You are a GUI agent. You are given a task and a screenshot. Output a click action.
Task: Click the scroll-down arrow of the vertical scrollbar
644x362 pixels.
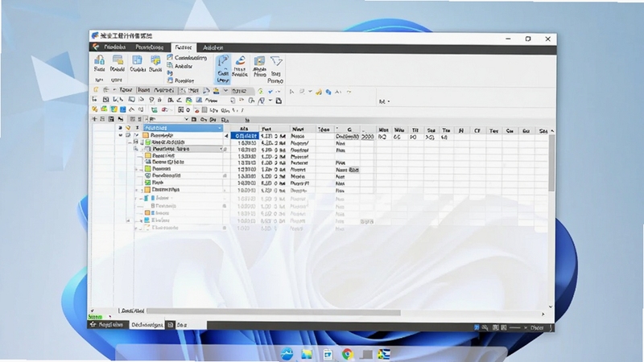click(551, 306)
